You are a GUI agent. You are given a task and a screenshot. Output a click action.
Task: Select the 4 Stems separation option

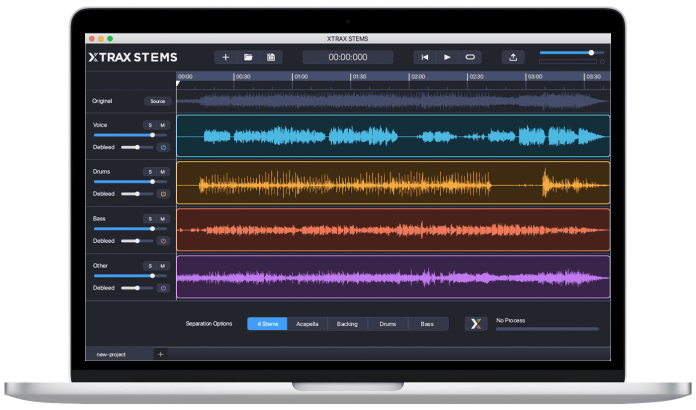coord(267,324)
